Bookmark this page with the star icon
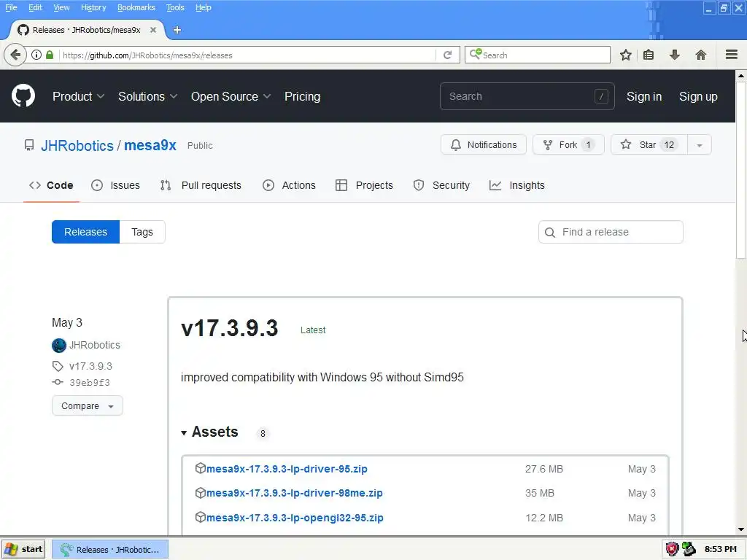Viewport: 747px width, 560px height. (625, 55)
